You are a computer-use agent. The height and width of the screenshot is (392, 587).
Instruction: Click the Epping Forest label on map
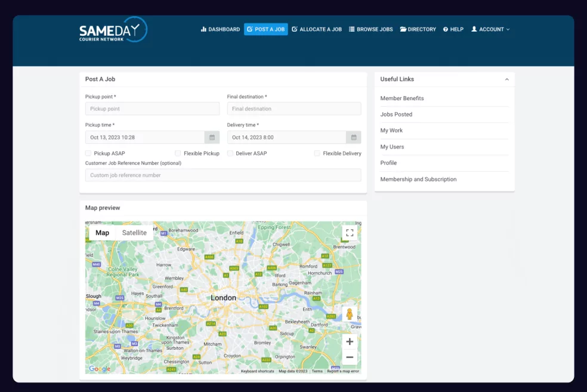[x=274, y=227]
